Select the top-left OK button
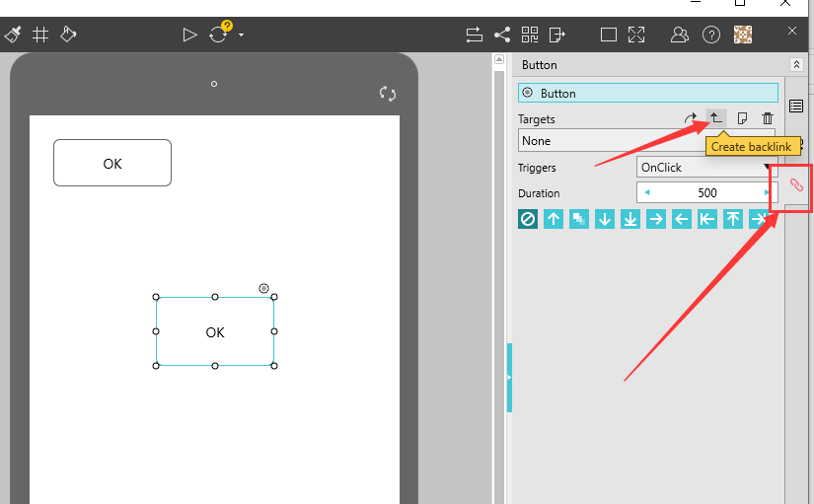The height and width of the screenshot is (504, 814). point(112,163)
